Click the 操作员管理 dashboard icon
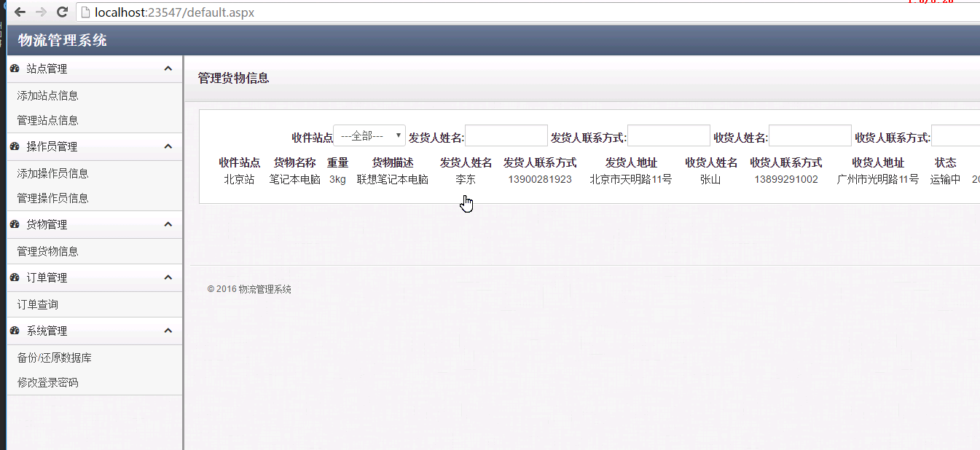Image resolution: width=980 pixels, height=450 pixels. pos(15,146)
